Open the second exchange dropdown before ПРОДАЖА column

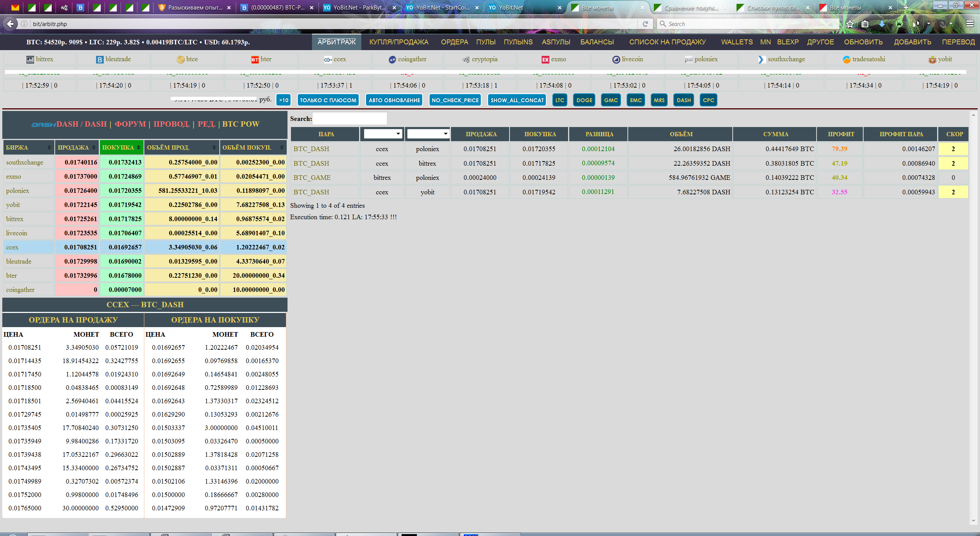coord(428,134)
